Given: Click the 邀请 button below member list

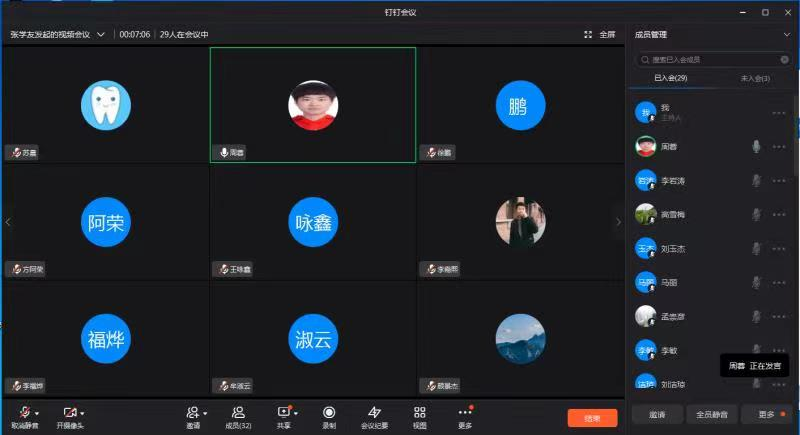Looking at the screenshot, I should tap(657, 415).
